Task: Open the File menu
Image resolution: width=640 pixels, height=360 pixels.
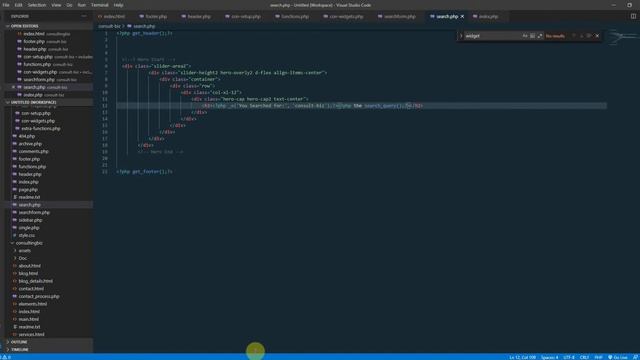Action: [6, 5]
